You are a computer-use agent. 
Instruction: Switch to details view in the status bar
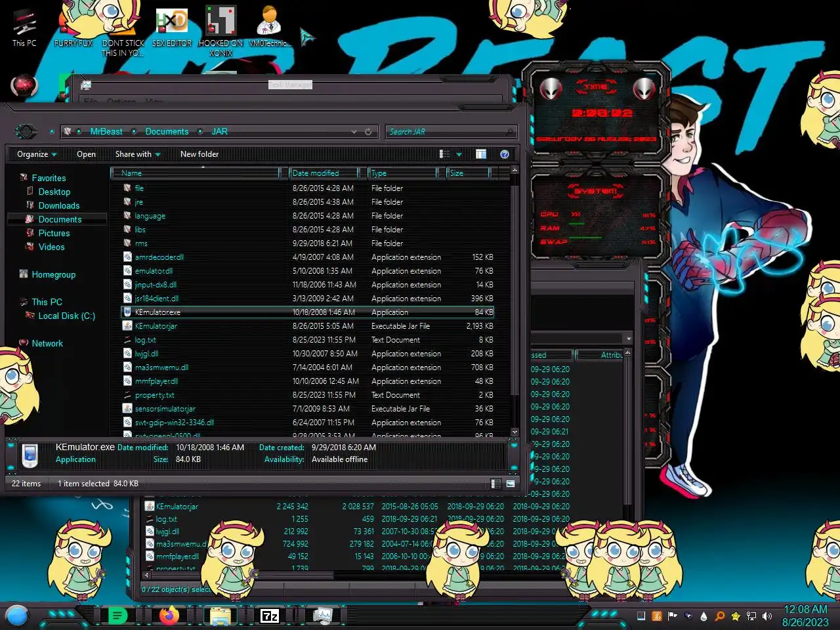point(496,484)
